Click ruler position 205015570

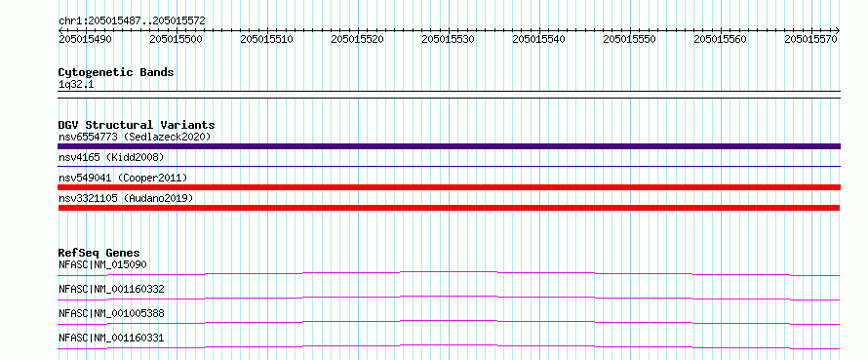[x=811, y=39]
